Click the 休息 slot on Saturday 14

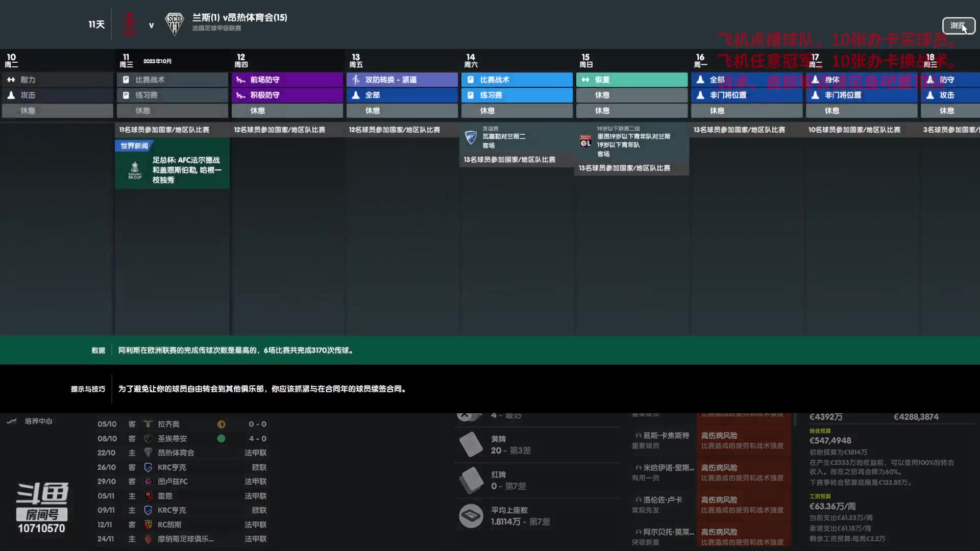tap(517, 111)
